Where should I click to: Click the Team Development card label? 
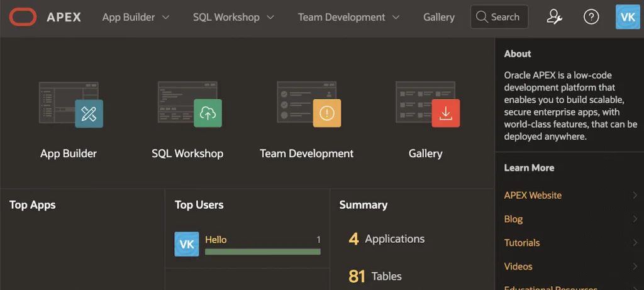(x=307, y=153)
